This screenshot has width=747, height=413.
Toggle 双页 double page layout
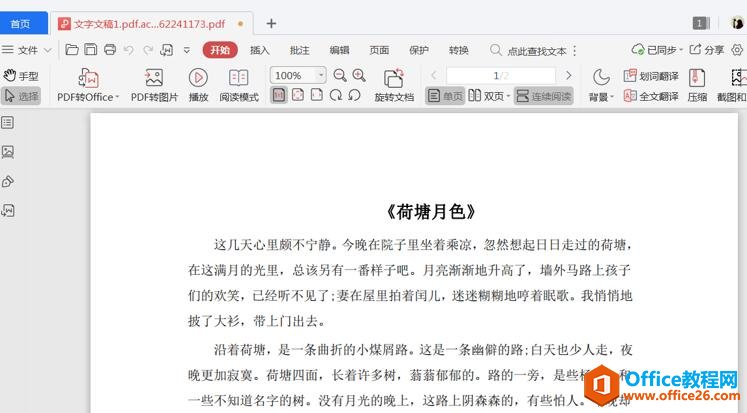(486, 96)
